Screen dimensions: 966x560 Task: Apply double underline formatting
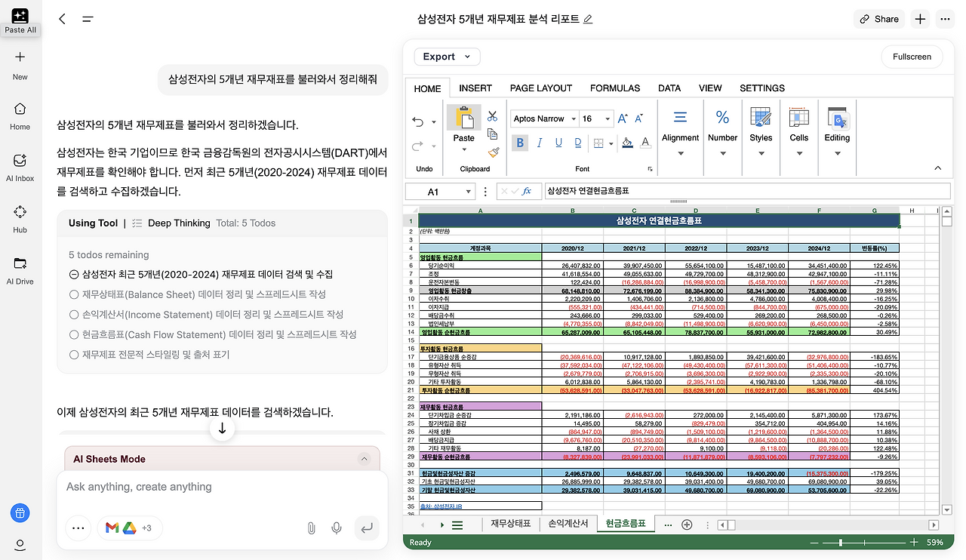[578, 143]
